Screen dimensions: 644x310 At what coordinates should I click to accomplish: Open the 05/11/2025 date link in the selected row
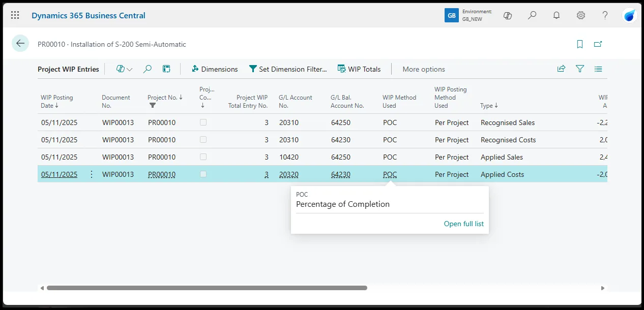click(60, 174)
